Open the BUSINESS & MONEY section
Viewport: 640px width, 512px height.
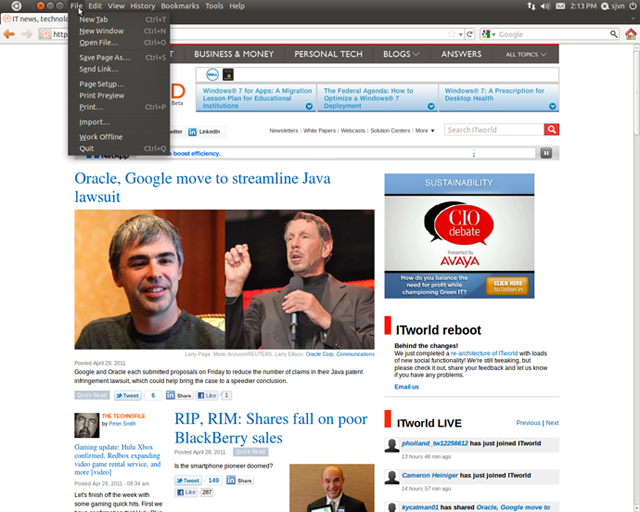tap(234, 54)
